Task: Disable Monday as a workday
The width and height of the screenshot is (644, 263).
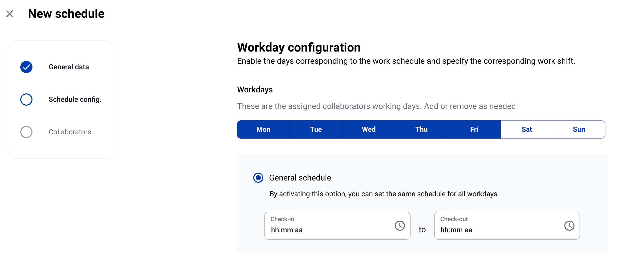Action: (263, 129)
